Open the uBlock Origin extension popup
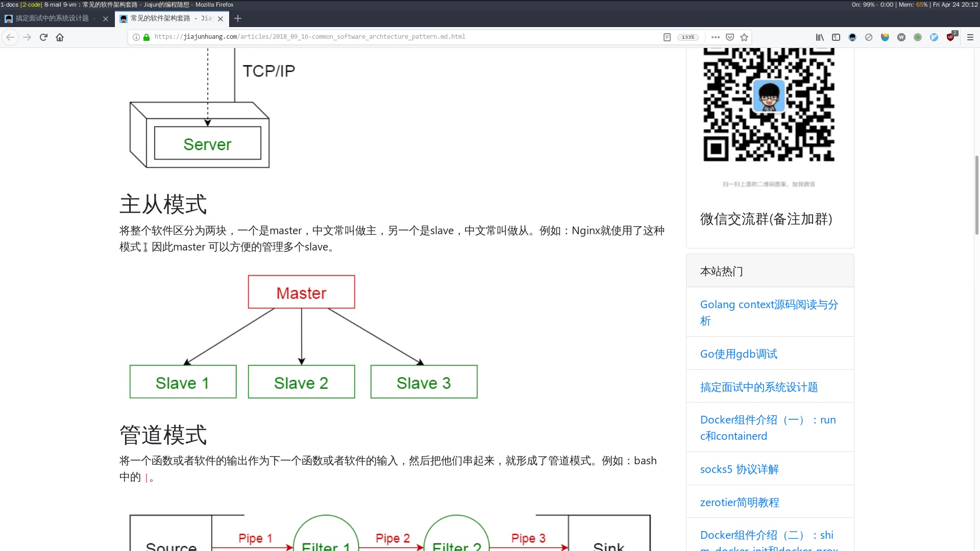The width and height of the screenshot is (980, 551). [x=951, y=37]
